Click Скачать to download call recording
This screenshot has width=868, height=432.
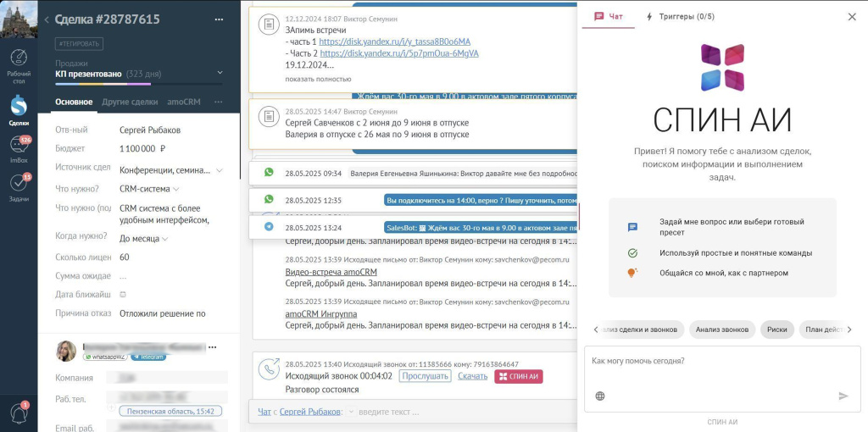473,376
